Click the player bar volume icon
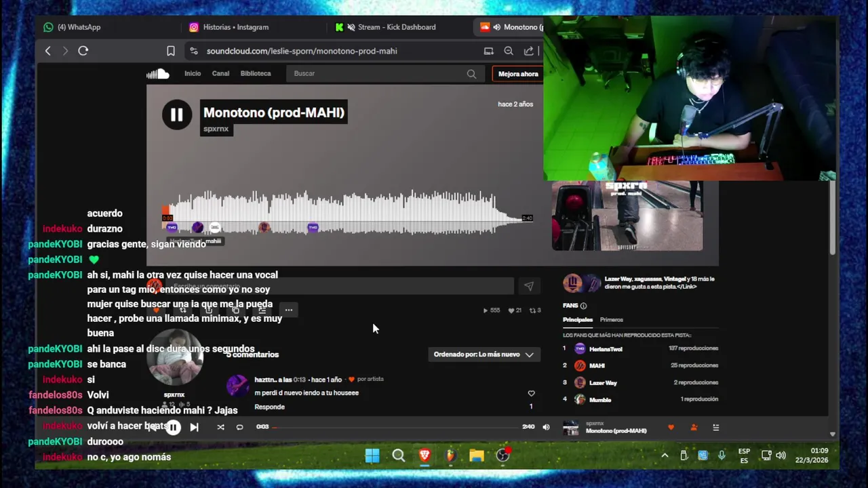This screenshot has width=868, height=488. (546, 427)
